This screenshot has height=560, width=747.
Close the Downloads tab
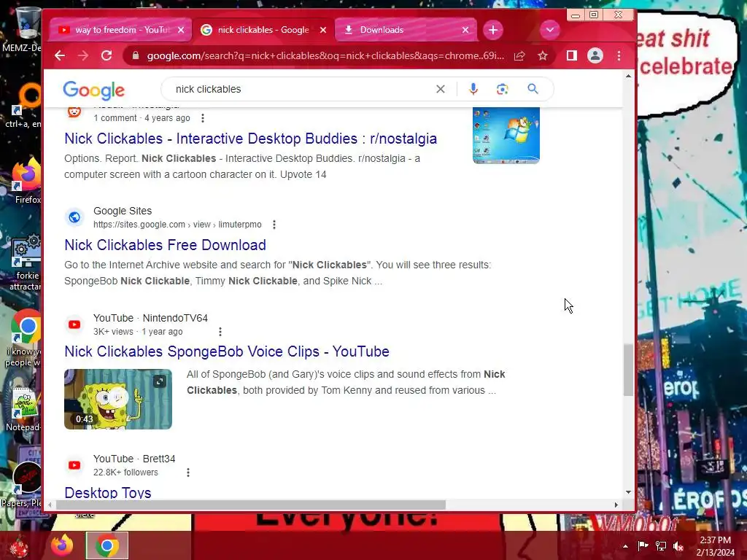465,30
